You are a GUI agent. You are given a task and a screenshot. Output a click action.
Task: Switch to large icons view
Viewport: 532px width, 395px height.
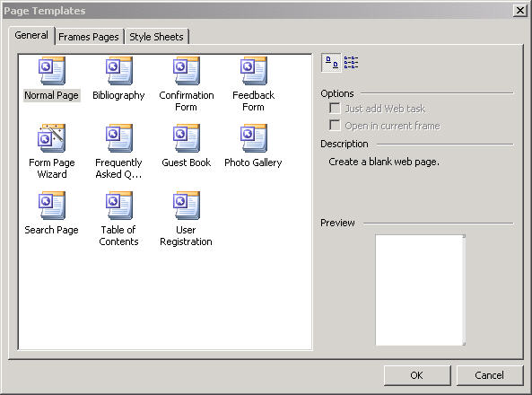(331, 63)
